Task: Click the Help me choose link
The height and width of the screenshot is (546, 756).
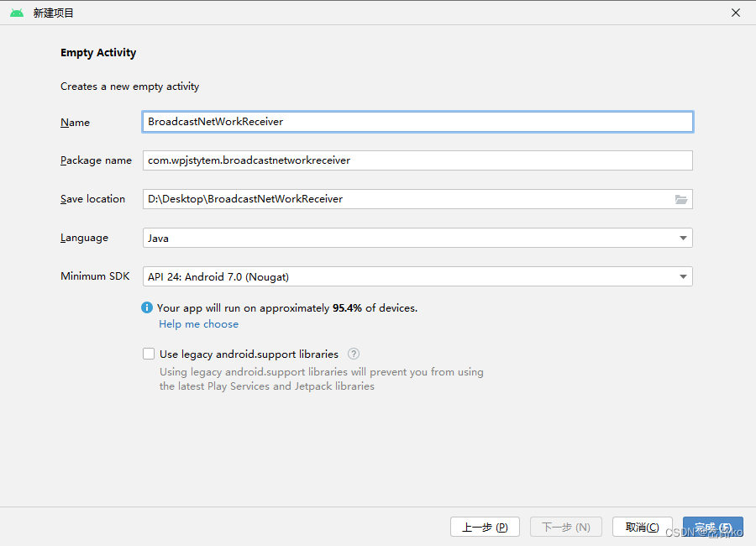Action: 198,324
